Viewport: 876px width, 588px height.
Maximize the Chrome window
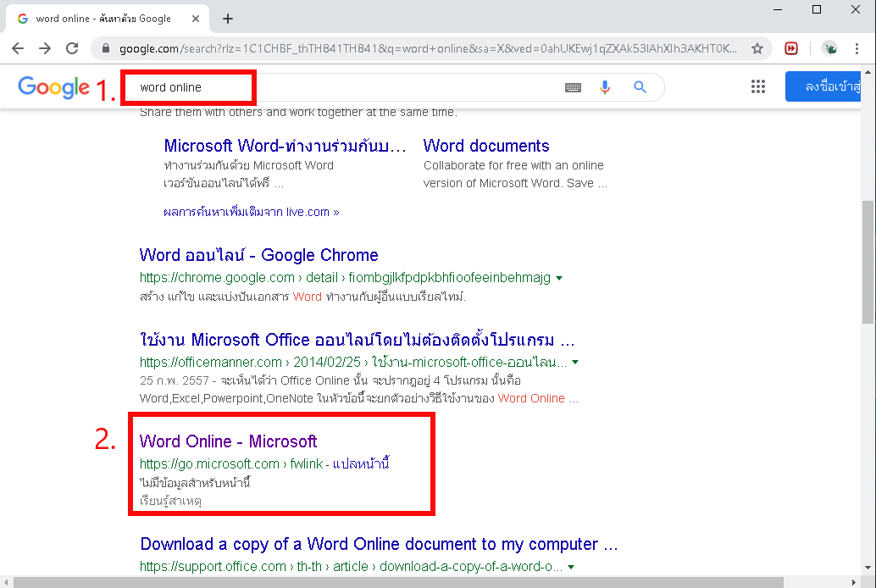tap(817, 9)
